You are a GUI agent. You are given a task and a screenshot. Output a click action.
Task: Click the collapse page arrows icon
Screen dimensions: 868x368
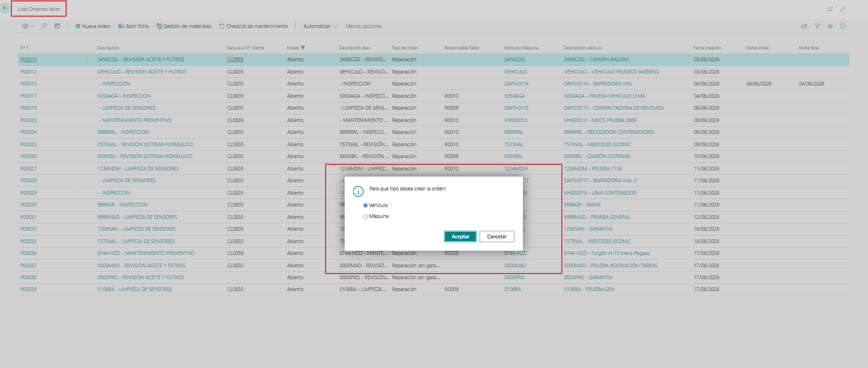click(843, 9)
